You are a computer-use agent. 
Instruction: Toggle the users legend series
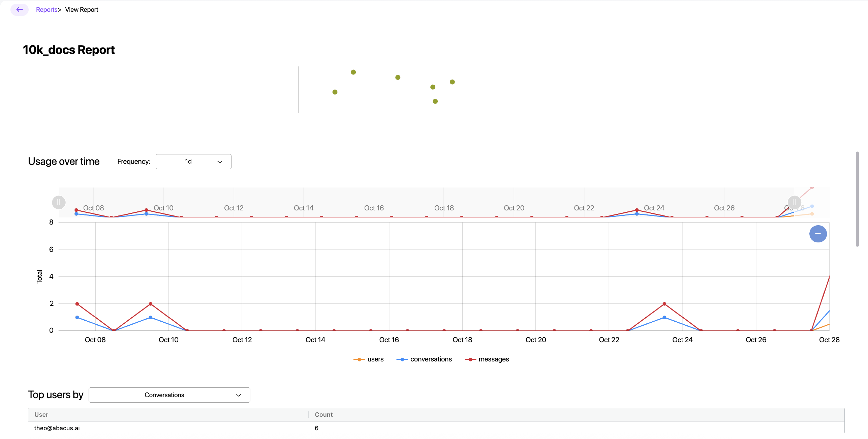[369, 359]
